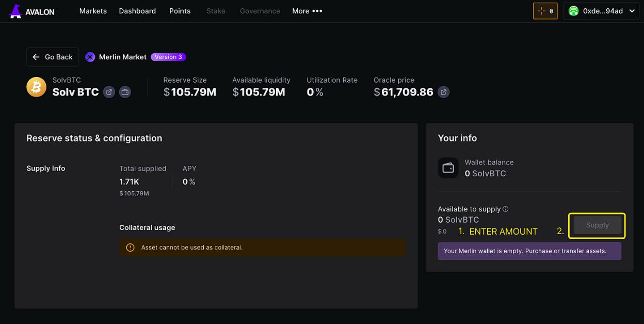Screen dimensions: 644x324
Task: Click Wallet balance value 0 SolvBTC
Action: pos(486,174)
